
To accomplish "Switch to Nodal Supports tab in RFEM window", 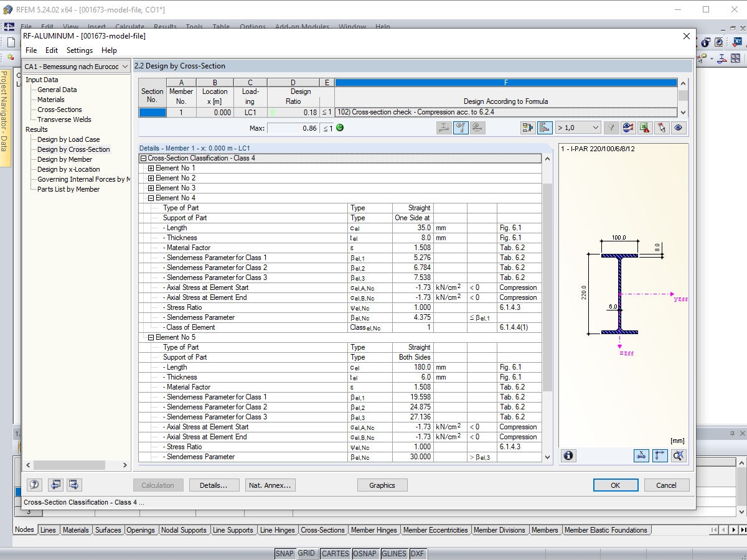I will (x=184, y=530).
